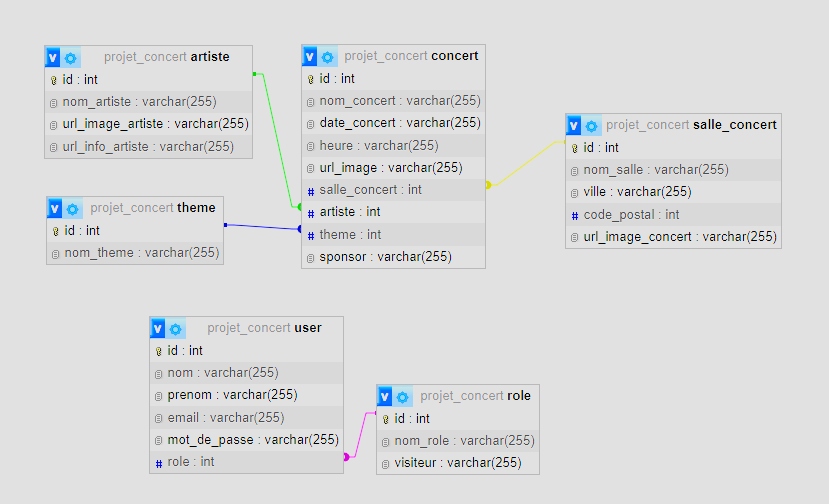The image size is (829, 504).
Task: Select the code_postal column row
Action: pos(632,214)
